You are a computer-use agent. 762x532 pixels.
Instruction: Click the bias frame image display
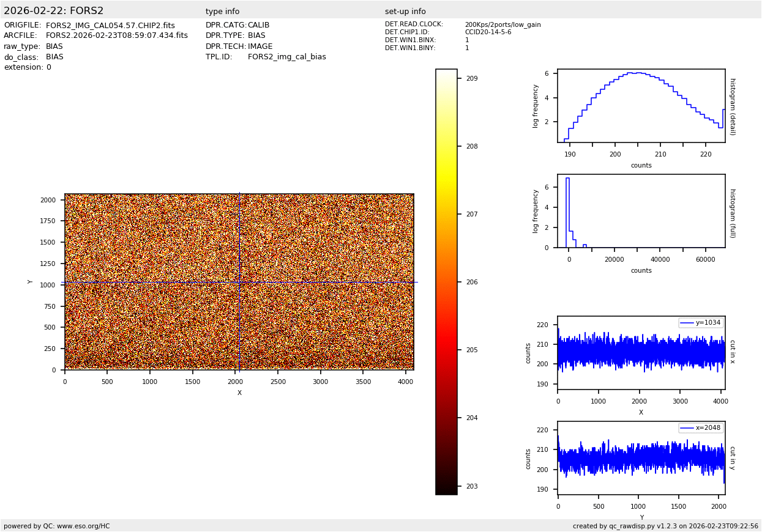(x=239, y=282)
